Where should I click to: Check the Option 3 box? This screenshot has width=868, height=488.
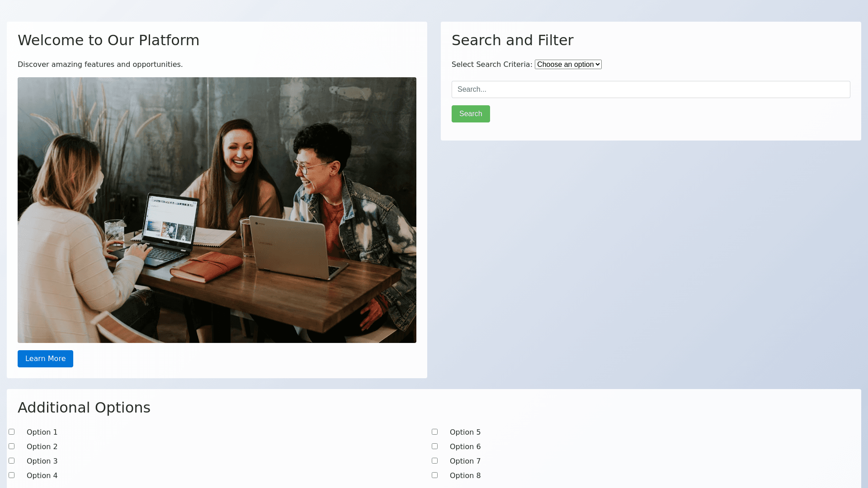11,461
